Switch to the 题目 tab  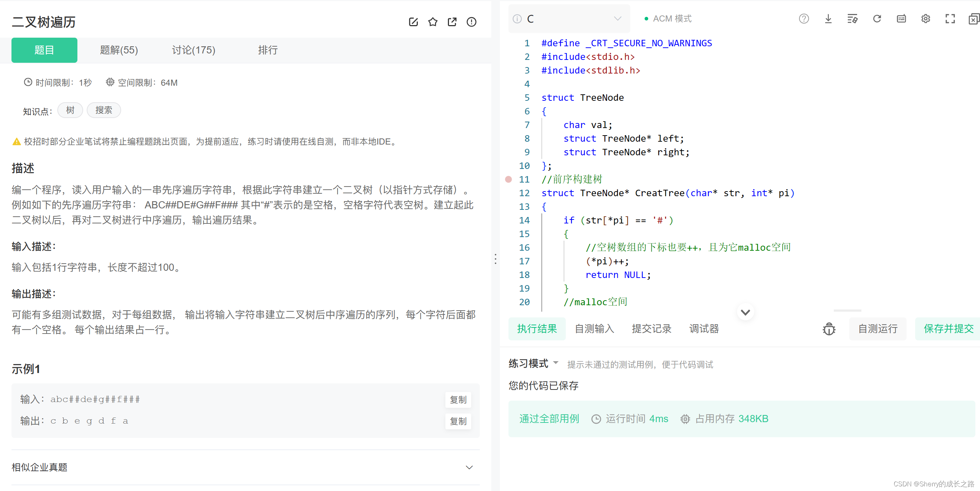[44, 50]
